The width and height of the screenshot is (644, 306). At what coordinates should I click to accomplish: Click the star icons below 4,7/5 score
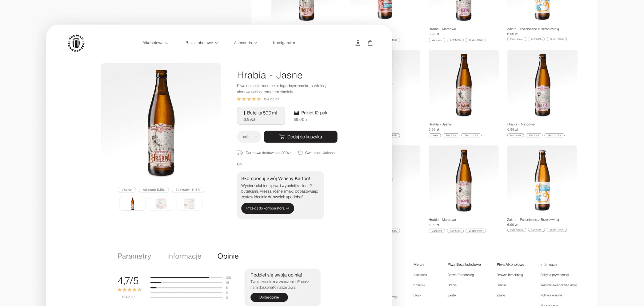(129, 290)
